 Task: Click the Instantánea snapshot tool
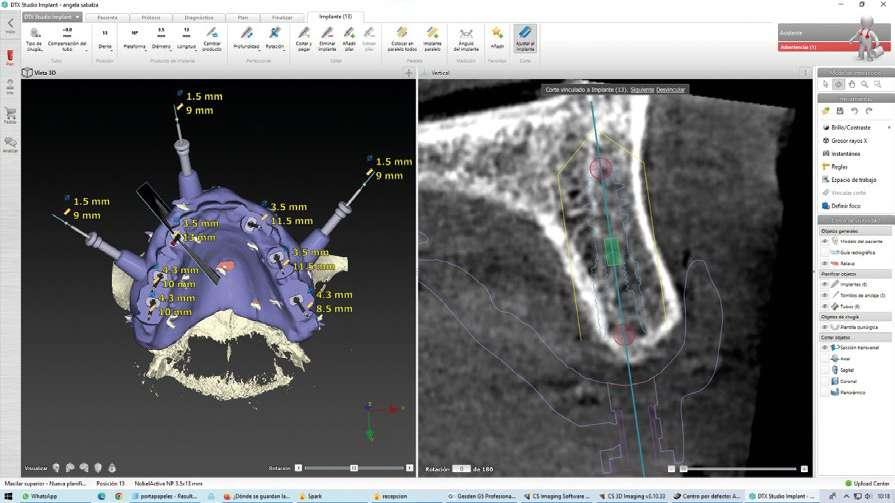[x=844, y=153]
